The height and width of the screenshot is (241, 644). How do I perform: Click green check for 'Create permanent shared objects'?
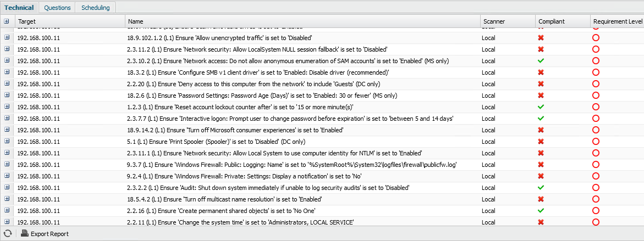(541, 211)
